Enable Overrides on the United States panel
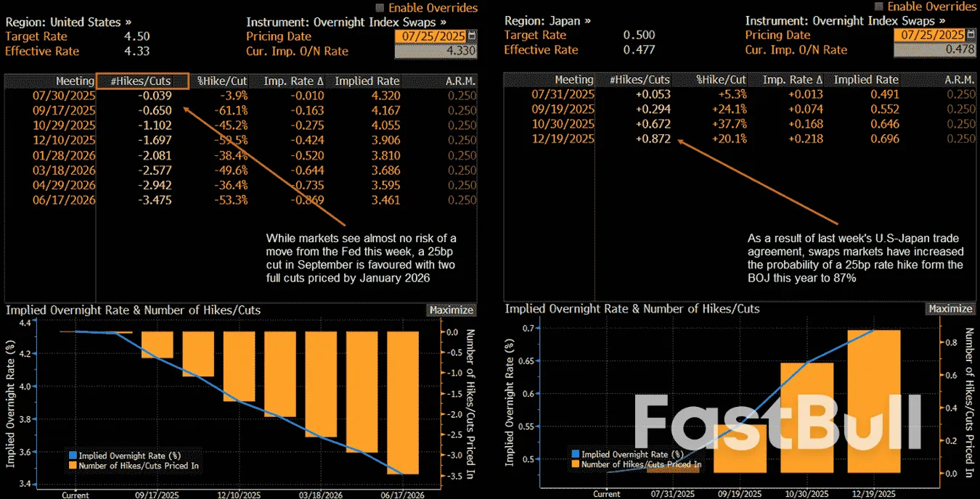This screenshot has height=499, width=980. pyautogui.click(x=379, y=7)
